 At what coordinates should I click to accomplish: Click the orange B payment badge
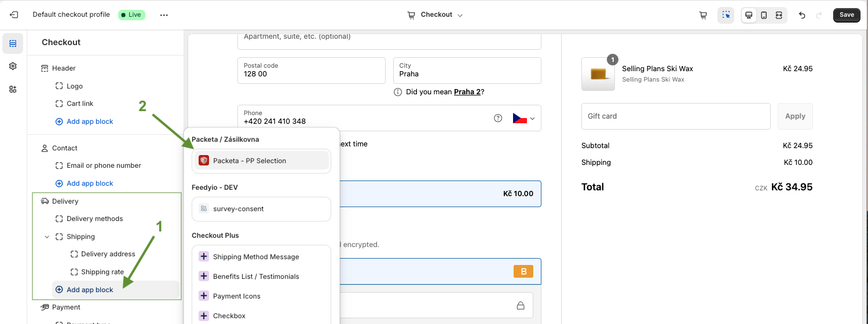[x=523, y=272]
